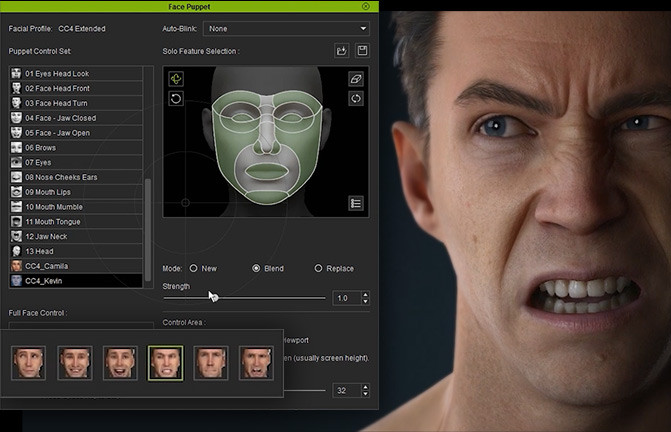This screenshot has height=432, width=671.
Task: Open the list icon at face map corner
Action: 356,203
